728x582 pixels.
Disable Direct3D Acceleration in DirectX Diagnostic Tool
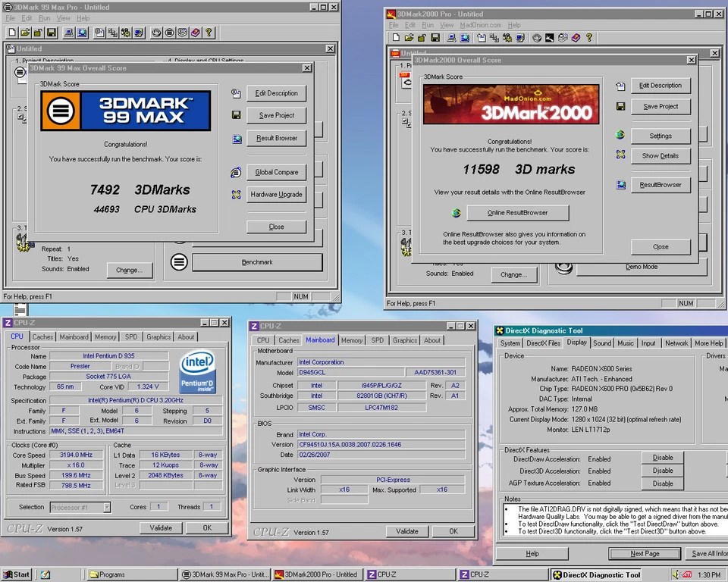coord(662,470)
